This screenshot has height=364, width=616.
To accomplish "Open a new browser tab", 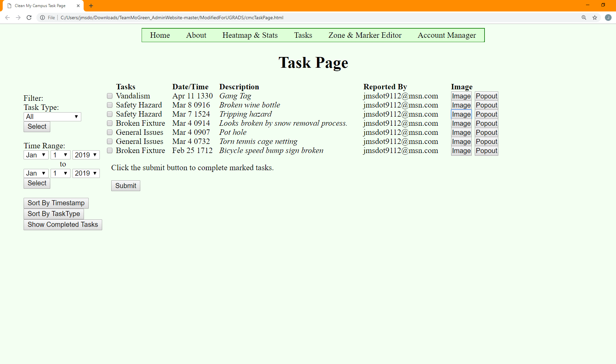I will (x=91, y=6).
